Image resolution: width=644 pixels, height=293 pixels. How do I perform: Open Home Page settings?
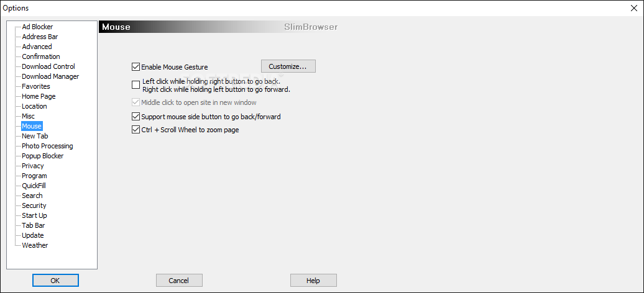click(39, 96)
